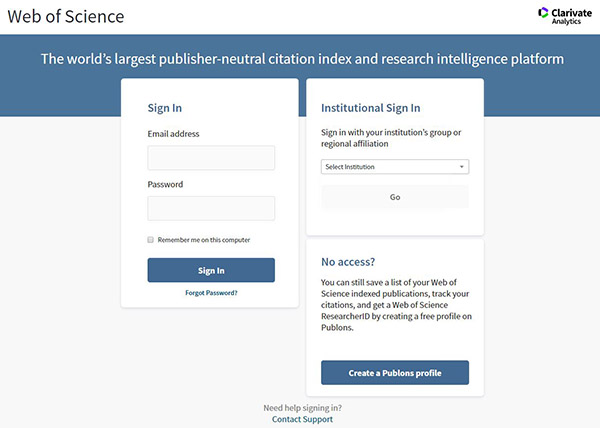The image size is (600, 428).
Task: Click Create a Publons profile button
Action: pyautogui.click(x=395, y=373)
